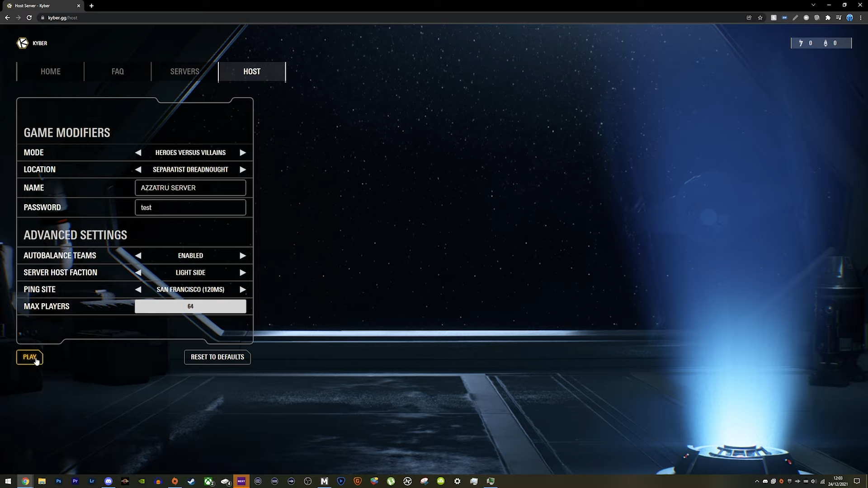This screenshot has width=868, height=488.
Task: Next game mode after Heroes Versus Villains
Action: (x=243, y=153)
